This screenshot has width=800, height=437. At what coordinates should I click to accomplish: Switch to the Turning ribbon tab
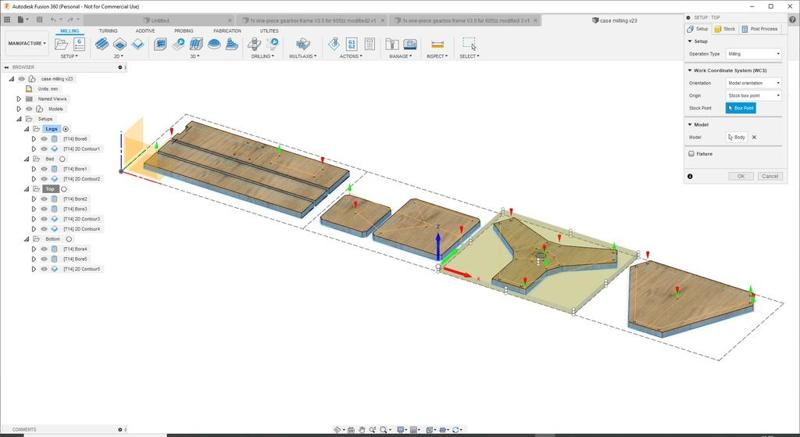pos(107,31)
